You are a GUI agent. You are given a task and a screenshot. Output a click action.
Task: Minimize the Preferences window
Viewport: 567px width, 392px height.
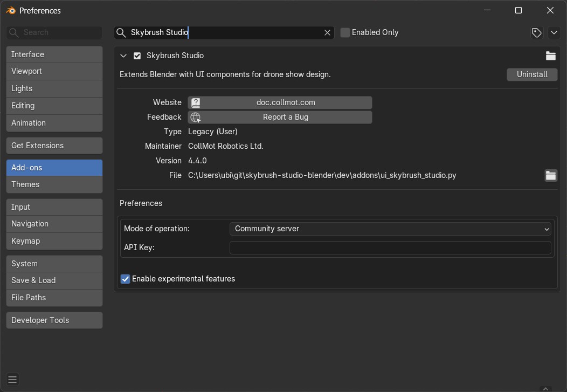[487, 10]
